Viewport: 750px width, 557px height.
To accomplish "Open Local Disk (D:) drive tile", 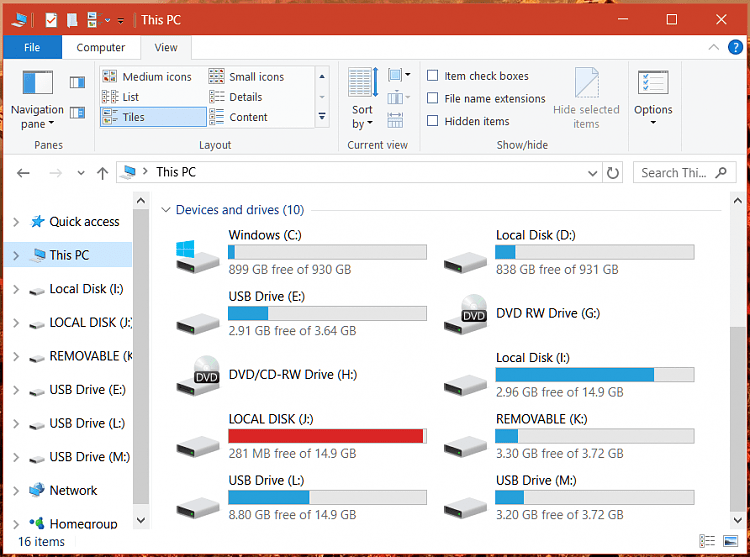I will point(569,252).
